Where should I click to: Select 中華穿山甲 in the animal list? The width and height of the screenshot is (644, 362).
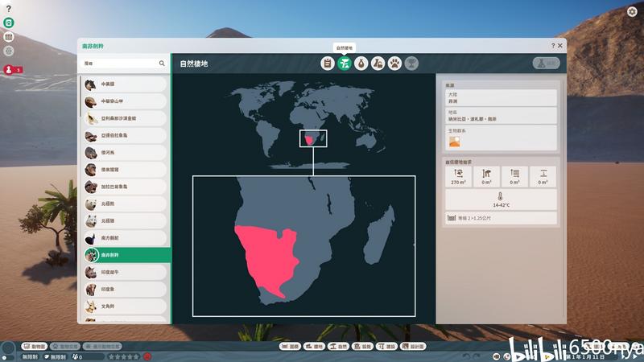click(125, 101)
